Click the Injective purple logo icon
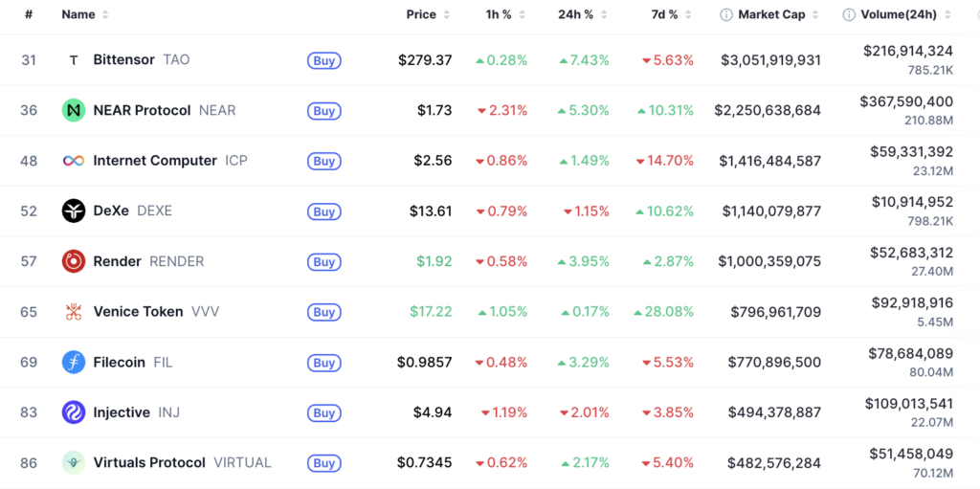This screenshot has width=980, height=489. pos(74,412)
